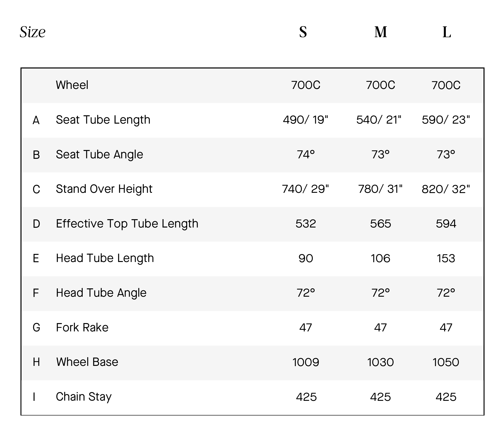Click the 820/ 32" stand over value
The image size is (504, 436).
coord(446,189)
